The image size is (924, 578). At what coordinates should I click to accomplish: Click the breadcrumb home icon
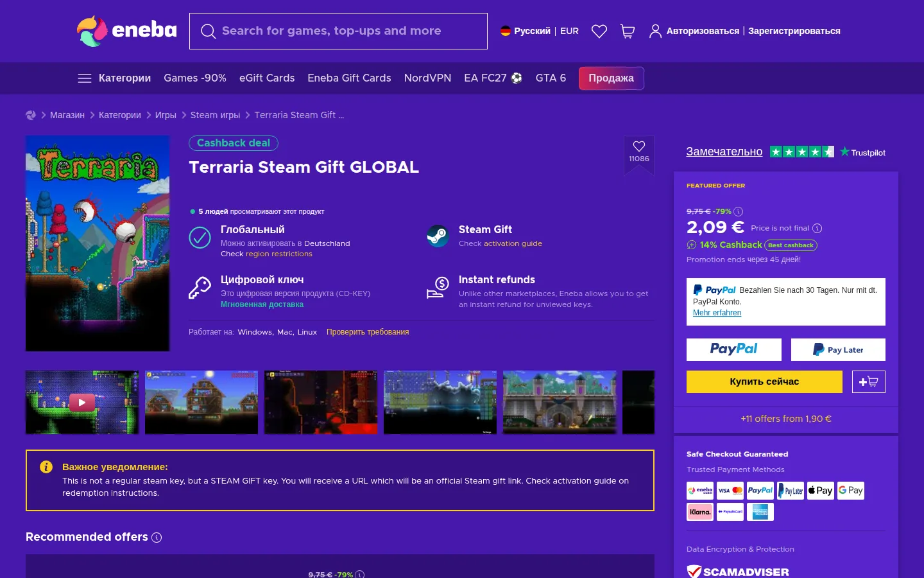pyautogui.click(x=31, y=115)
